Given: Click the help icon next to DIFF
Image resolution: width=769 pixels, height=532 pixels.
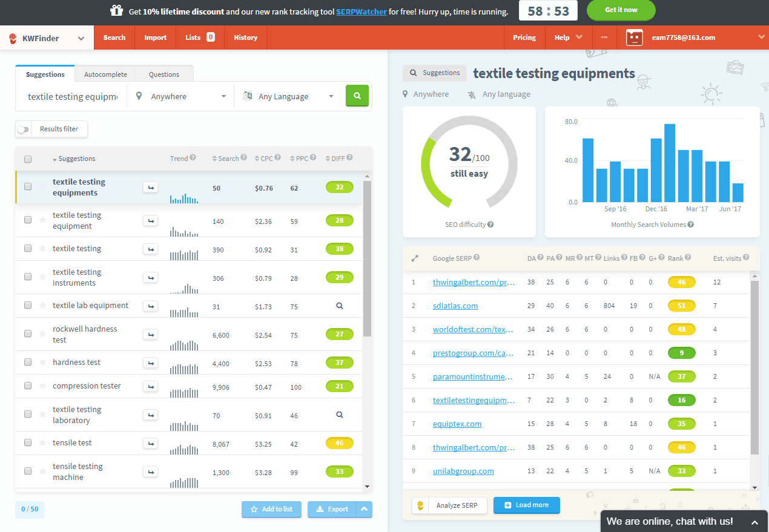Looking at the screenshot, I should (349, 158).
